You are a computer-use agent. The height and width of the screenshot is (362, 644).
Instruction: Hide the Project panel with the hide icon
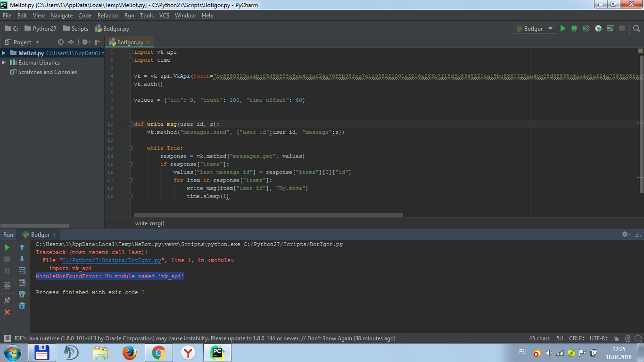click(x=98, y=42)
